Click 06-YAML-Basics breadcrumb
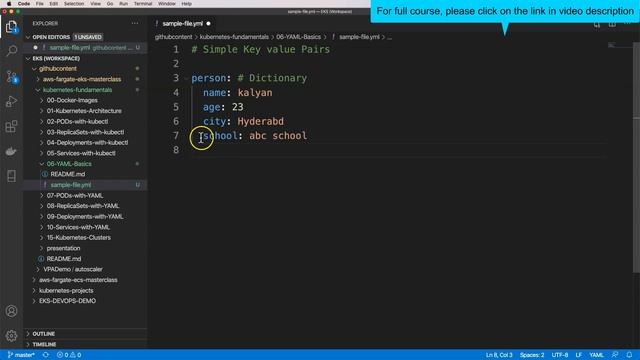The image size is (640, 360). tap(298, 37)
